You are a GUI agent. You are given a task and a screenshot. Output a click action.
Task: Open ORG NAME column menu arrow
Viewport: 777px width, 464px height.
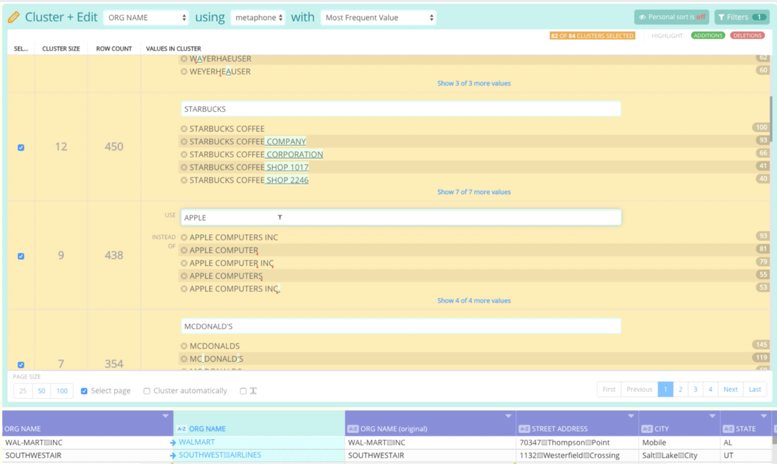[166, 416]
